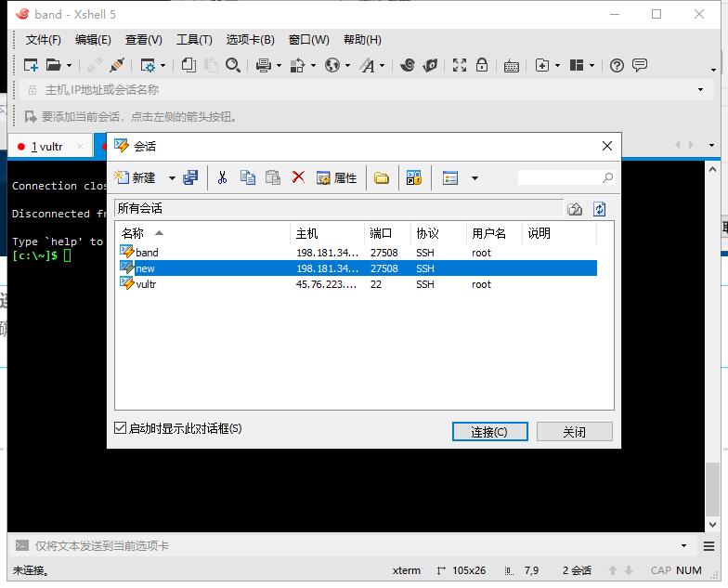Click the new tab plus icon

click(542, 65)
